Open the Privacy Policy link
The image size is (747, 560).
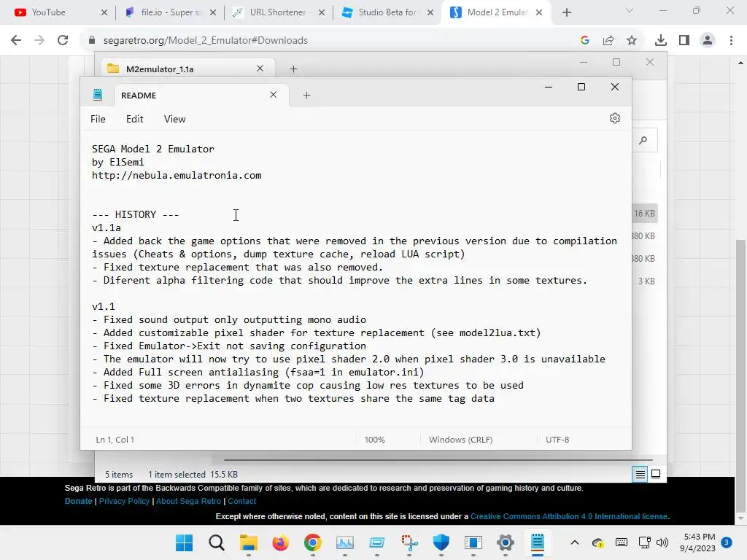124,501
